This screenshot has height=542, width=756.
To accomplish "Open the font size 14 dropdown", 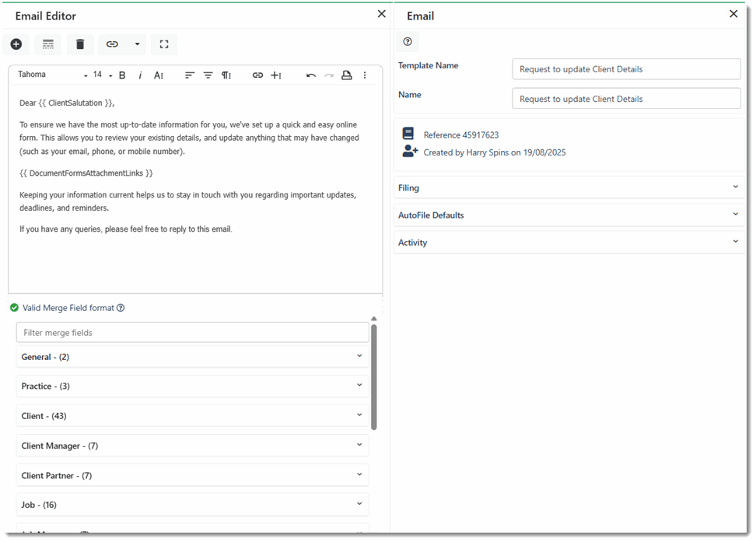I will [x=102, y=75].
